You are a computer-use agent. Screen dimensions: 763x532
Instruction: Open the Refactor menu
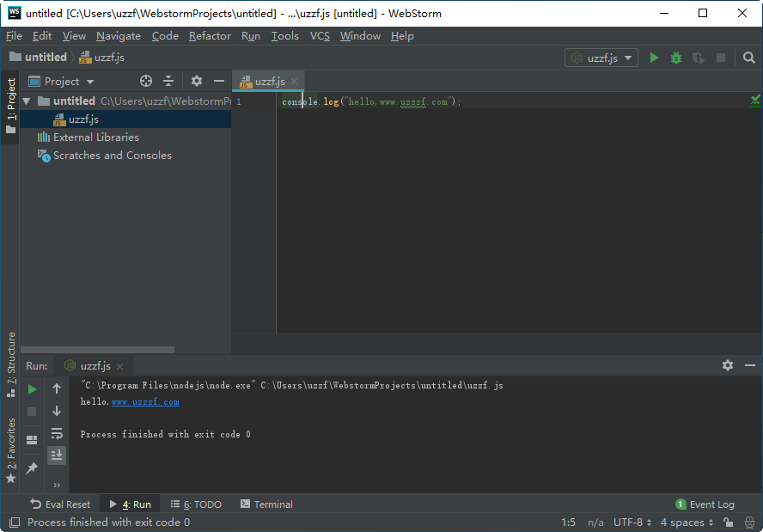pos(210,36)
